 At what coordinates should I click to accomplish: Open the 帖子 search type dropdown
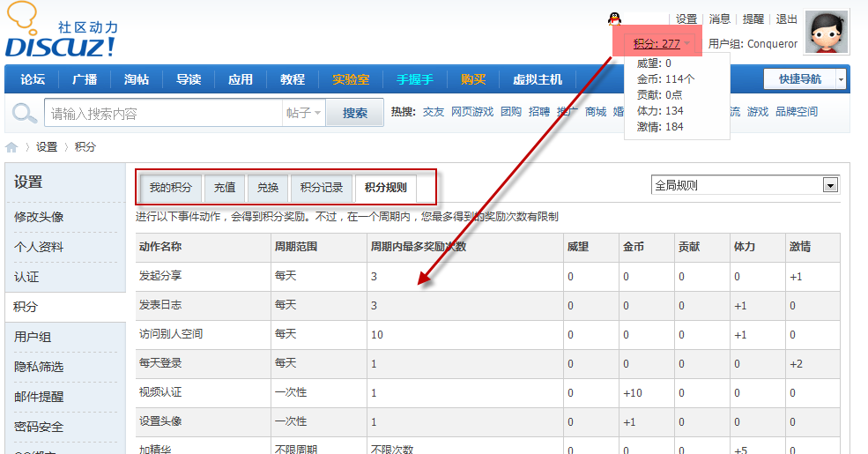tap(304, 113)
